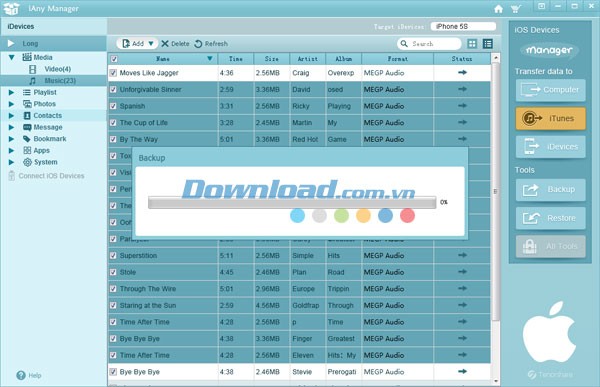600x387 pixels.
Task: Transfer data to Computer button
Action: pyautogui.click(x=551, y=90)
